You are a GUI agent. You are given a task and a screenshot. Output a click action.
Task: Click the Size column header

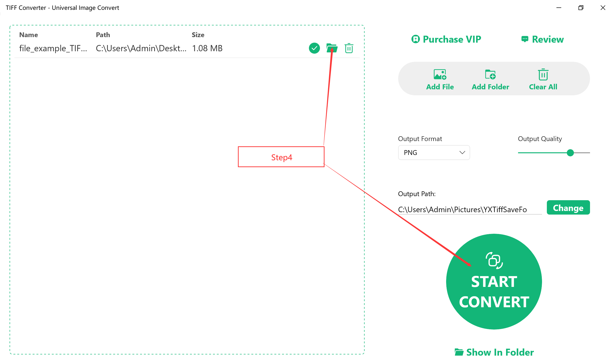pyautogui.click(x=198, y=35)
